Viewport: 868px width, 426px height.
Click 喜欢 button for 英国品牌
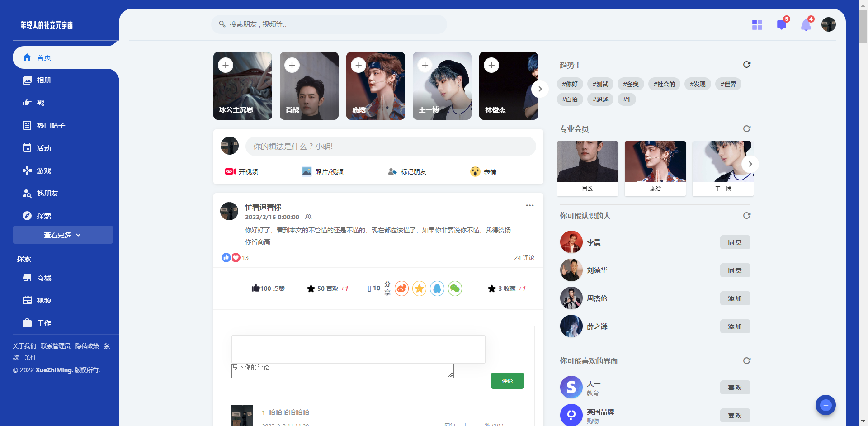(735, 416)
